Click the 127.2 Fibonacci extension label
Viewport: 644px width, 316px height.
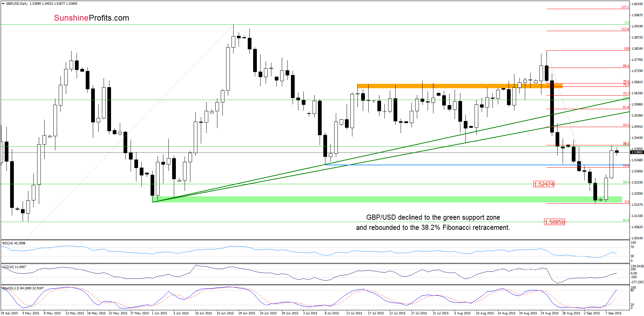[x=625, y=7]
